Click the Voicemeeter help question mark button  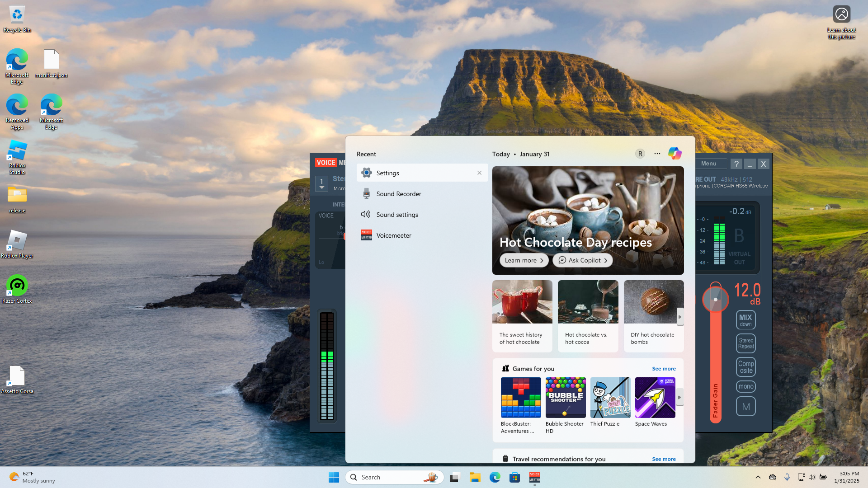[x=736, y=164]
